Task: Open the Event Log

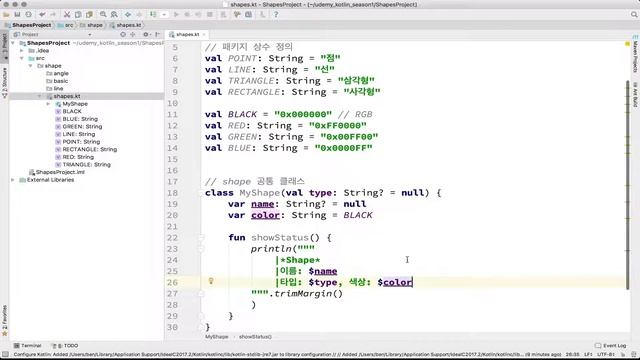Action: click(x=611, y=346)
